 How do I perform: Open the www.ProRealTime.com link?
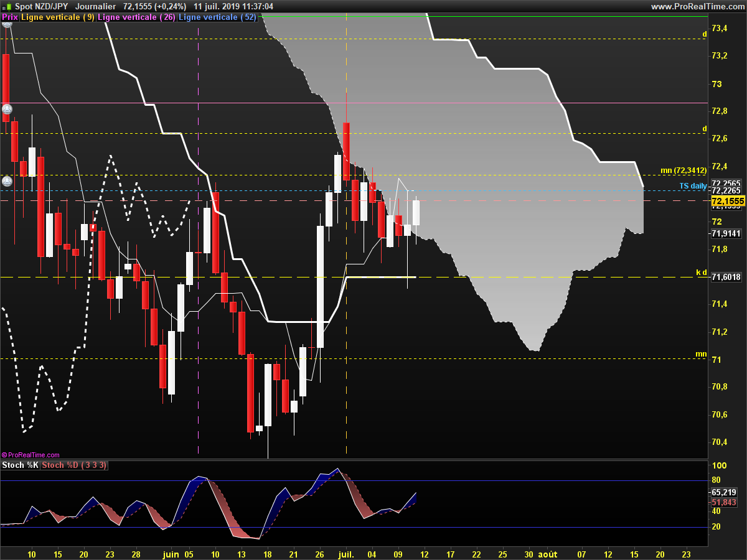[x=698, y=6]
